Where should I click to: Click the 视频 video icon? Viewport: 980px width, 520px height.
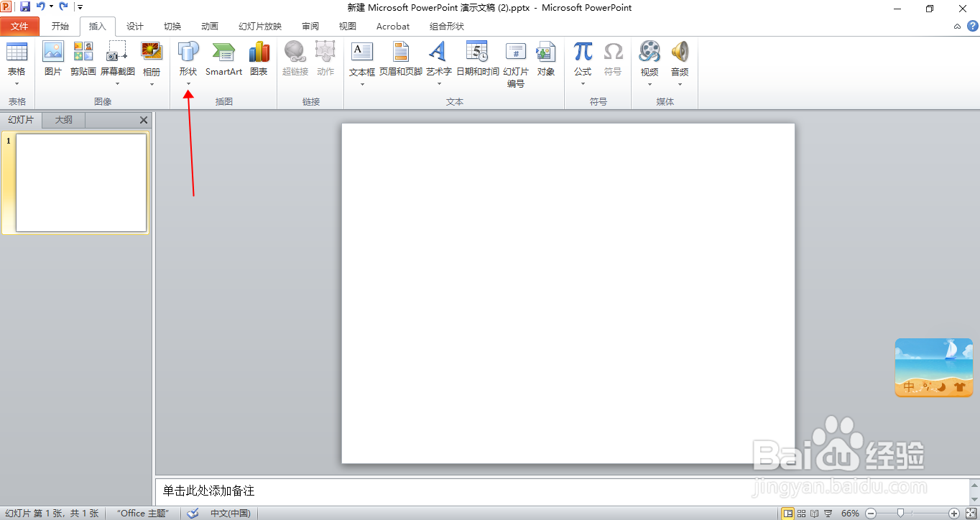[650, 52]
